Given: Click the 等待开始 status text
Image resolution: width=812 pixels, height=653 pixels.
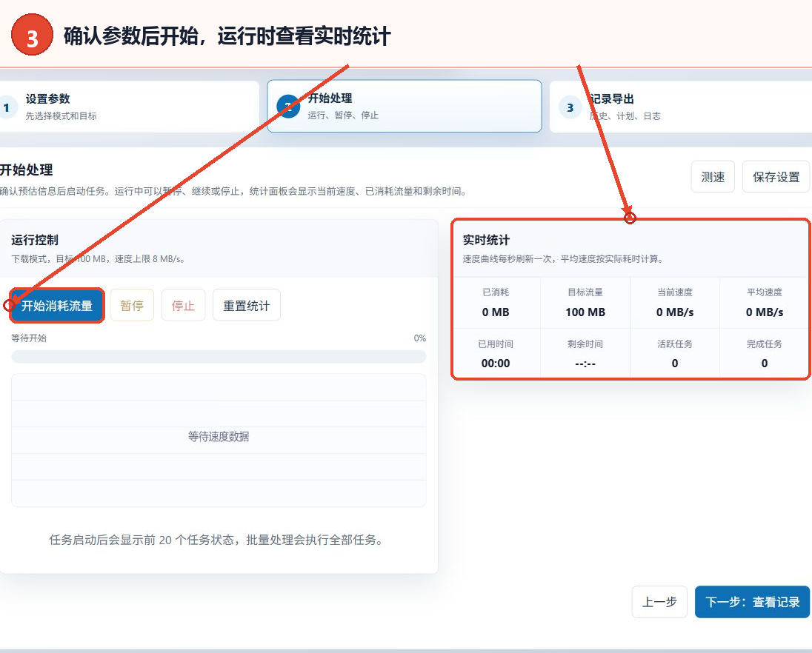Looking at the screenshot, I should click(x=29, y=338).
